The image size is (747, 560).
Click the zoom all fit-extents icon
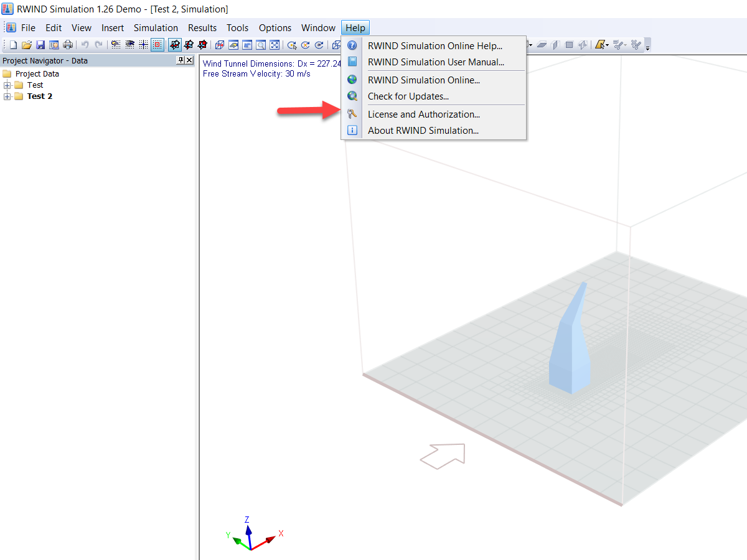tap(275, 45)
